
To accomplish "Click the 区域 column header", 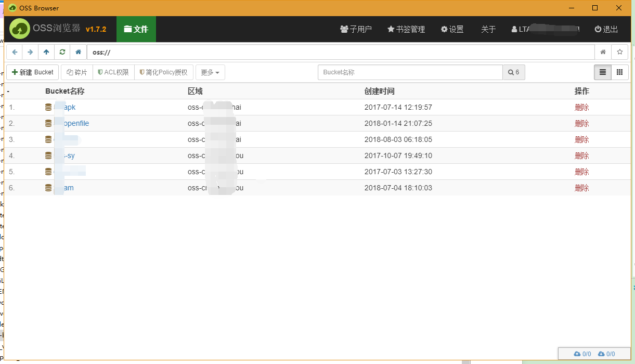I will click(x=195, y=91).
